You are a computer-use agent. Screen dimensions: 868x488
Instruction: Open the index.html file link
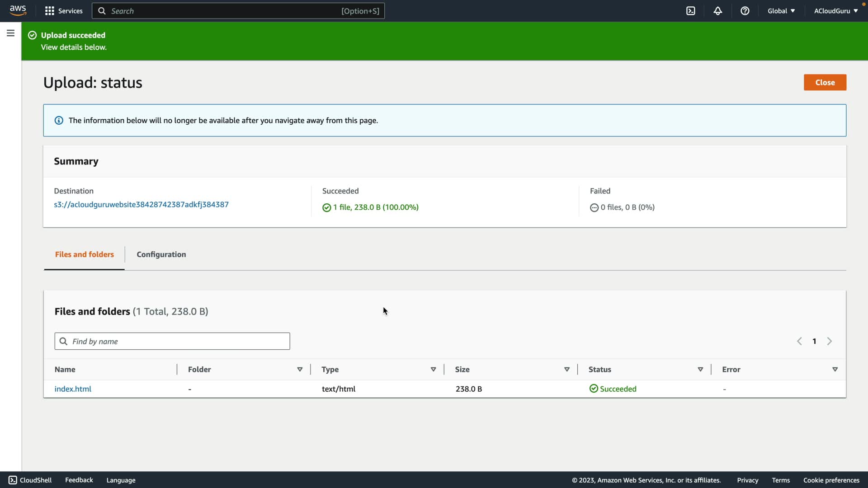[73, 389]
